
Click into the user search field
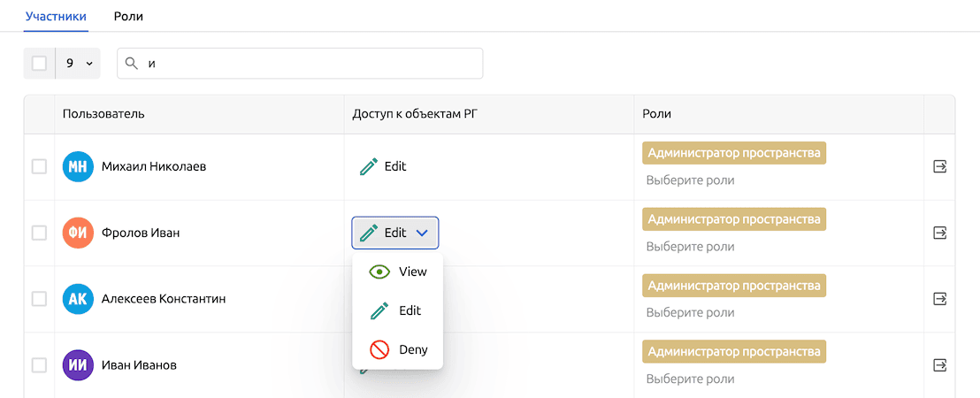pyautogui.click(x=310, y=64)
